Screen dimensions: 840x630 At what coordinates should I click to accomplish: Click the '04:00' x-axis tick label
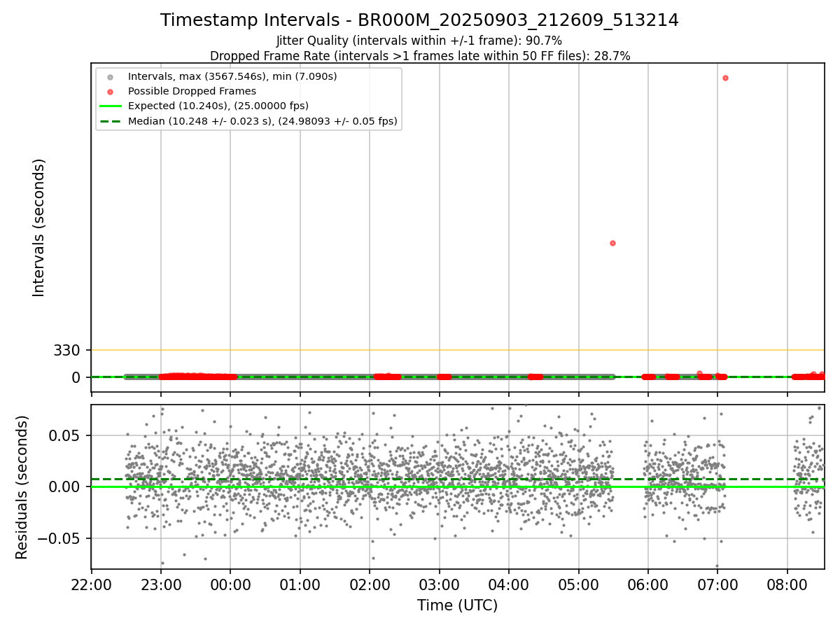pyautogui.click(x=509, y=584)
